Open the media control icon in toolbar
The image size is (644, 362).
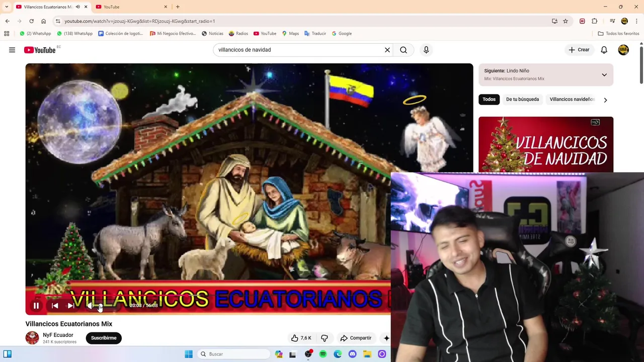tap(612, 21)
